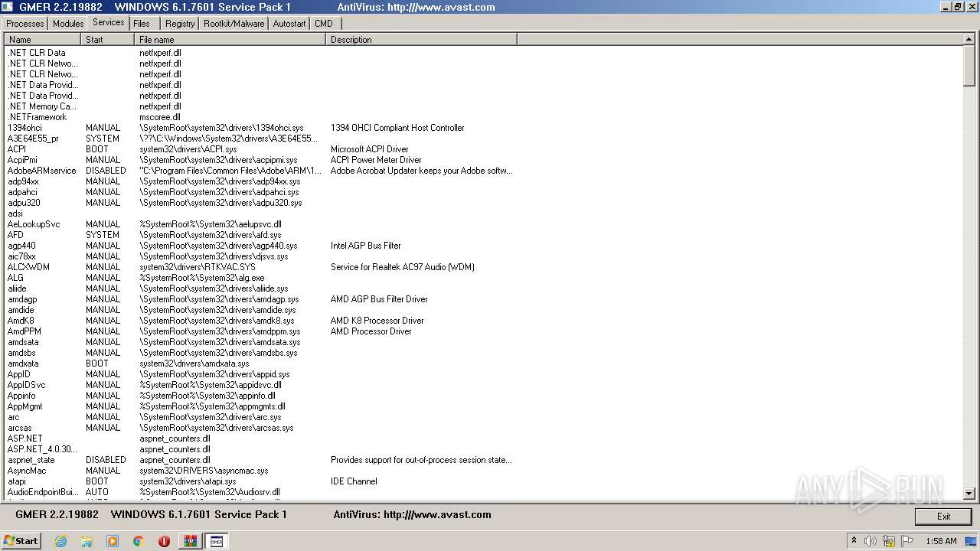The image size is (980, 551).
Task: Select the AFD service row
Action: pos(260,235)
